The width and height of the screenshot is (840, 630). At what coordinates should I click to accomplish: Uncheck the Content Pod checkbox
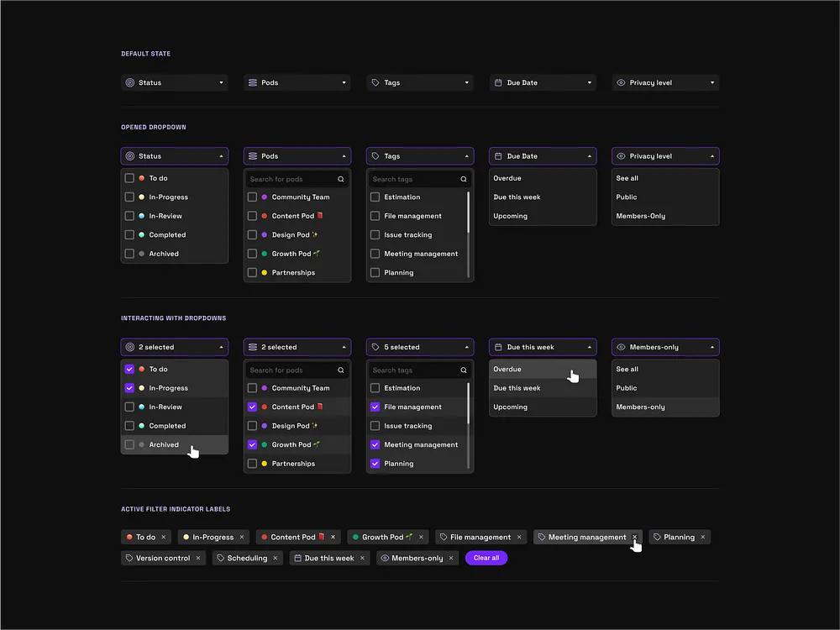[x=252, y=407]
